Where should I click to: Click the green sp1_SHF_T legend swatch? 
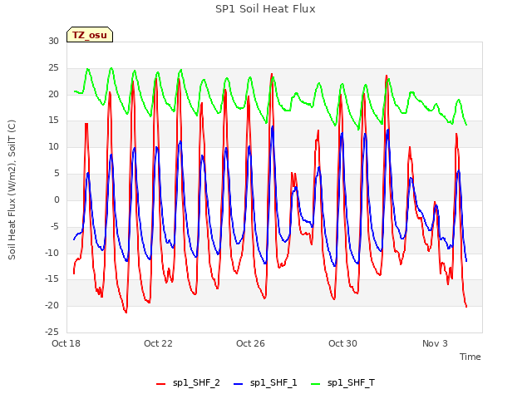[316, 384]
